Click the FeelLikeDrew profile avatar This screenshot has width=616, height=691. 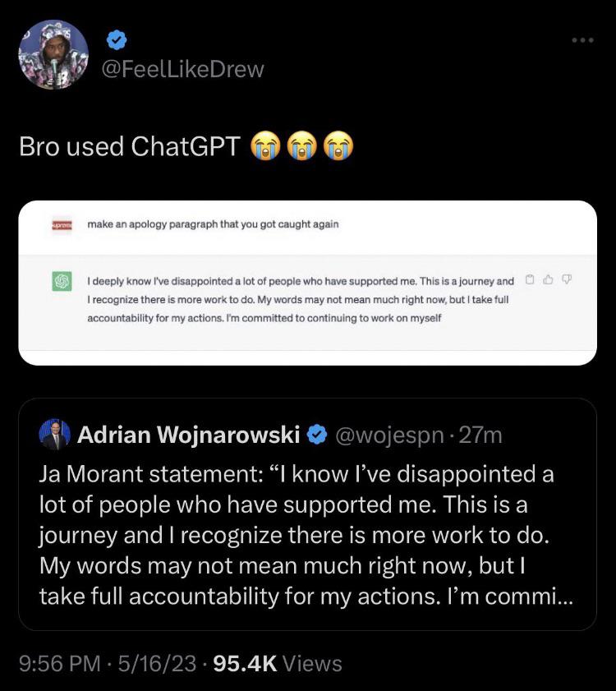(53, 55)
